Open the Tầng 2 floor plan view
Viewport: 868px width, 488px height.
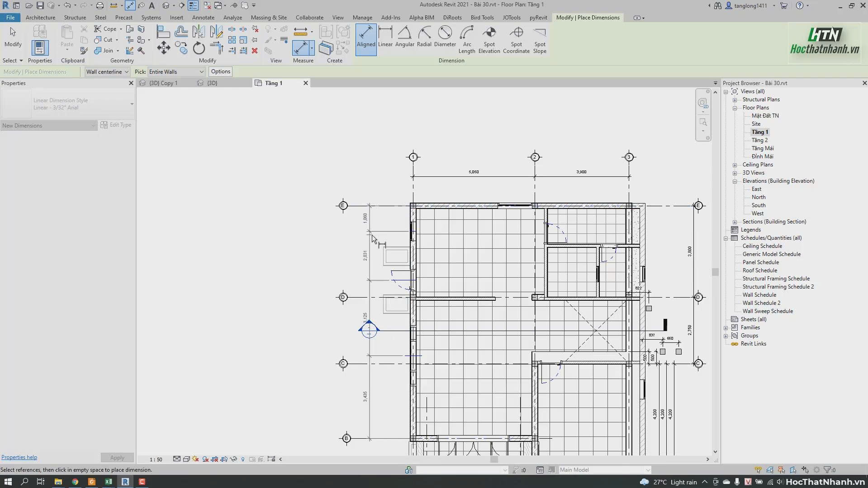tap(760, 140)
